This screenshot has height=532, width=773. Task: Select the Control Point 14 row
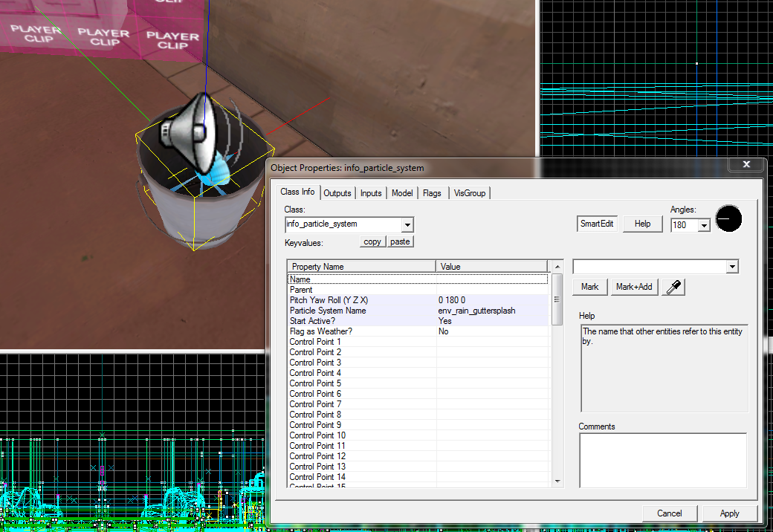click(x=418, y=477)
